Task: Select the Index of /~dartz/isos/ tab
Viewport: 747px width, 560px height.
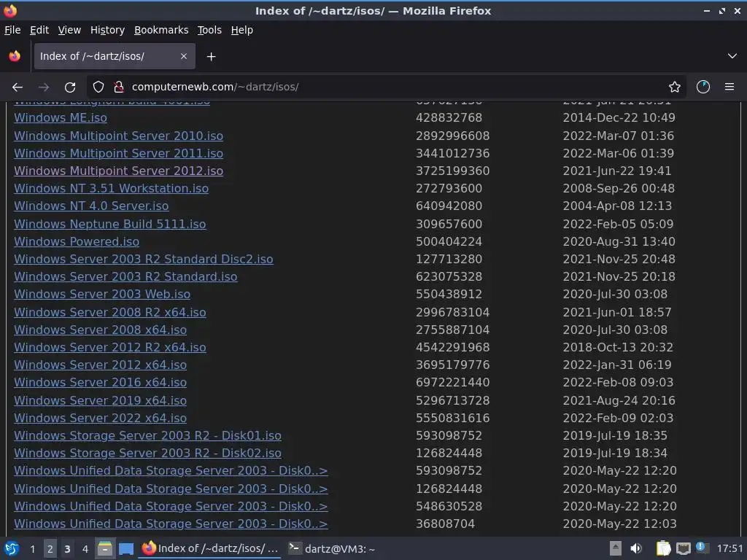Action: click(x=115, y=56)
